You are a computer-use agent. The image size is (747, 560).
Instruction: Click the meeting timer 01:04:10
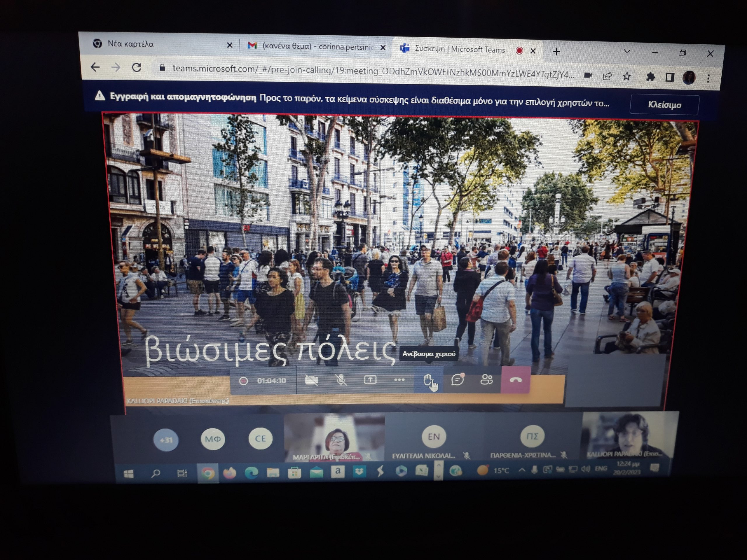tap(271, 381)
